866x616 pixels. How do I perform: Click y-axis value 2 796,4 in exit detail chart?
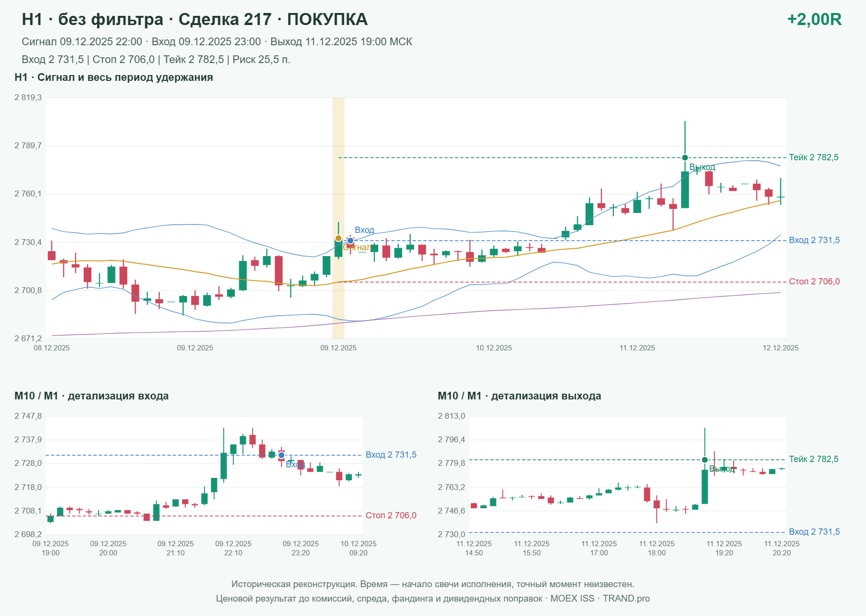[x=451, y=440]
